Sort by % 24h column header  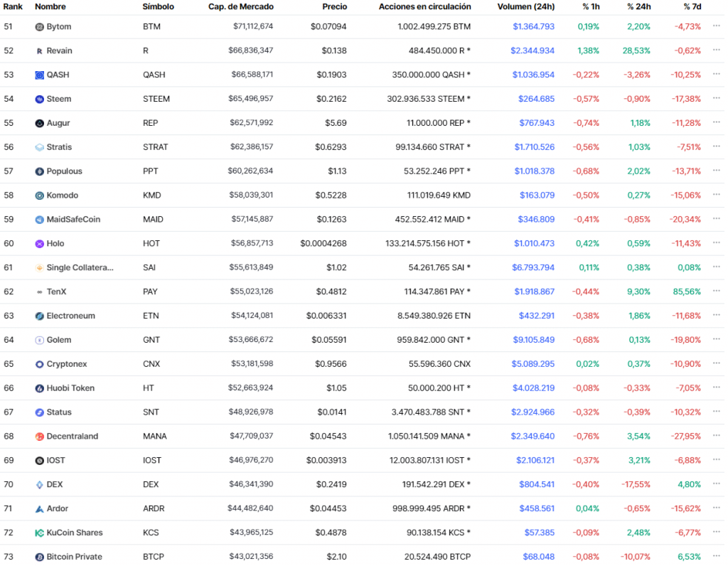point(639,6)
